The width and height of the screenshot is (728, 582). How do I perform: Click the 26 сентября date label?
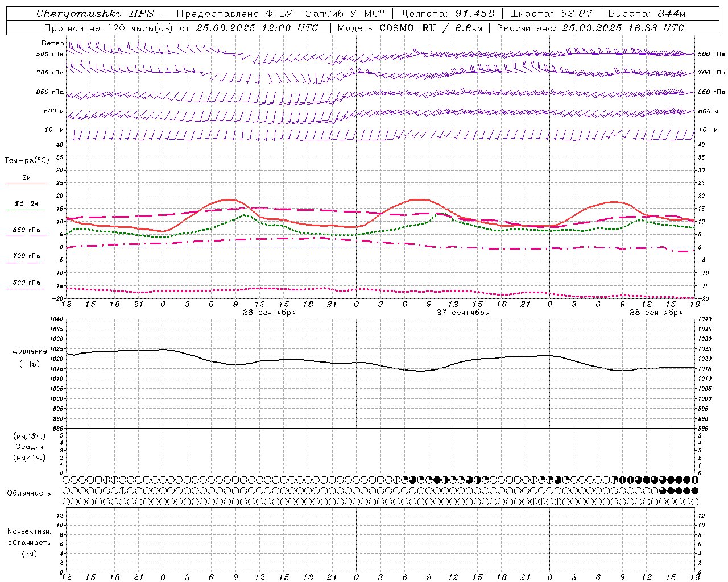[270, 313]
